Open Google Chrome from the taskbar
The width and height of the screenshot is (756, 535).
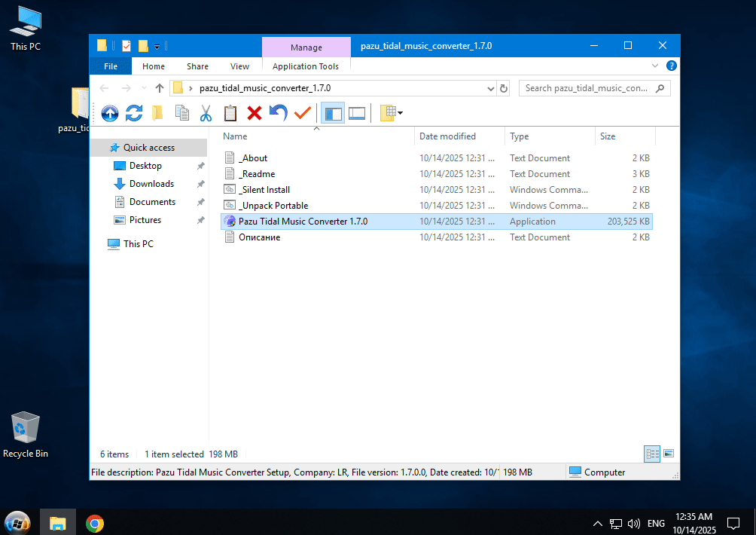pyautogui.click(x=94, y=523)
